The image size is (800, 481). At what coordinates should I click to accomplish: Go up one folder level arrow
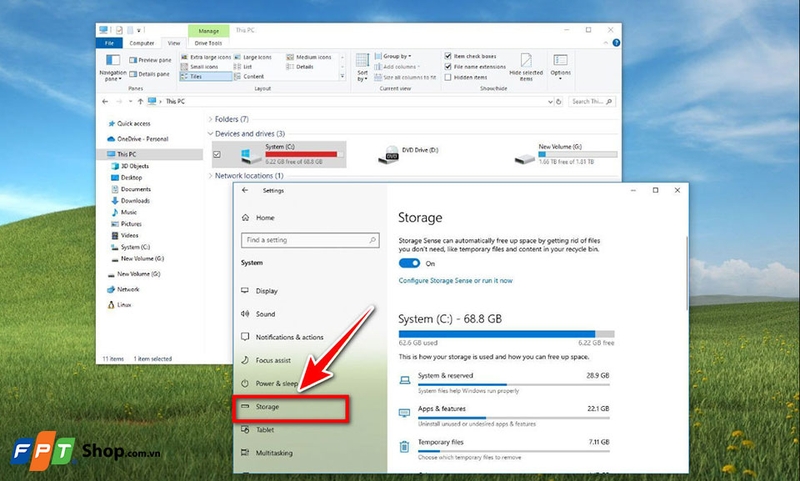pyautogui.click(x=140, y=102)
